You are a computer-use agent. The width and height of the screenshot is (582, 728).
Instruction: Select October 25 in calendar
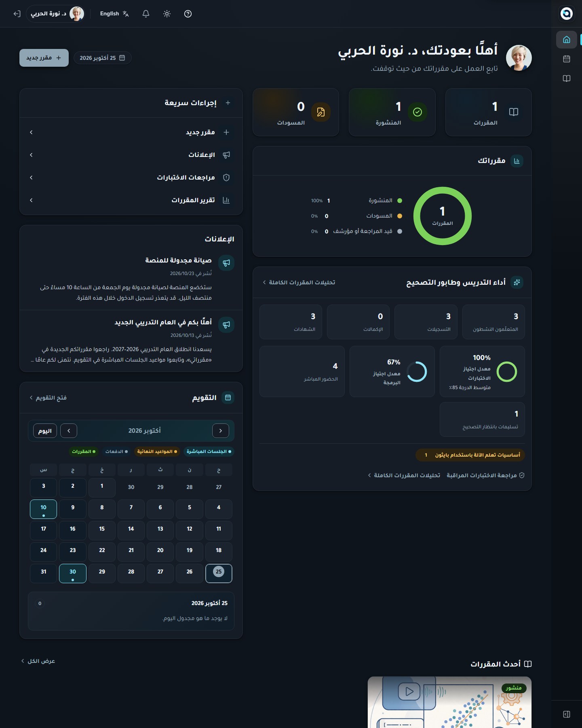[219, 574]
